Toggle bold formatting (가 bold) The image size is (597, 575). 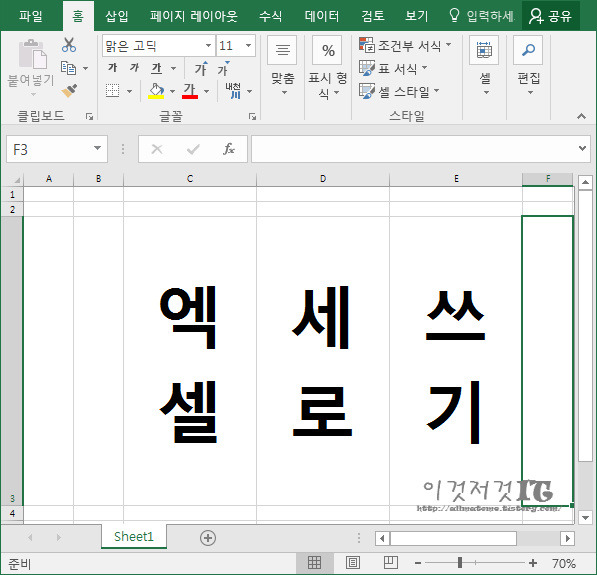point(112,68)
